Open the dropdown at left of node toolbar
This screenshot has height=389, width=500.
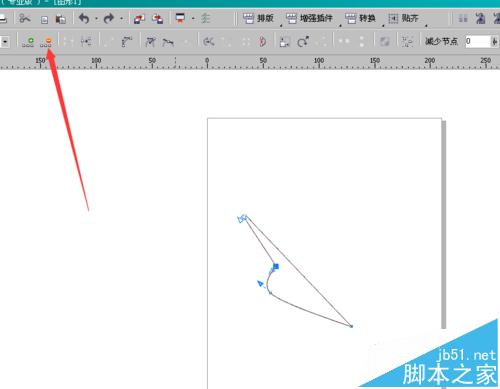(x=5, y=42)
